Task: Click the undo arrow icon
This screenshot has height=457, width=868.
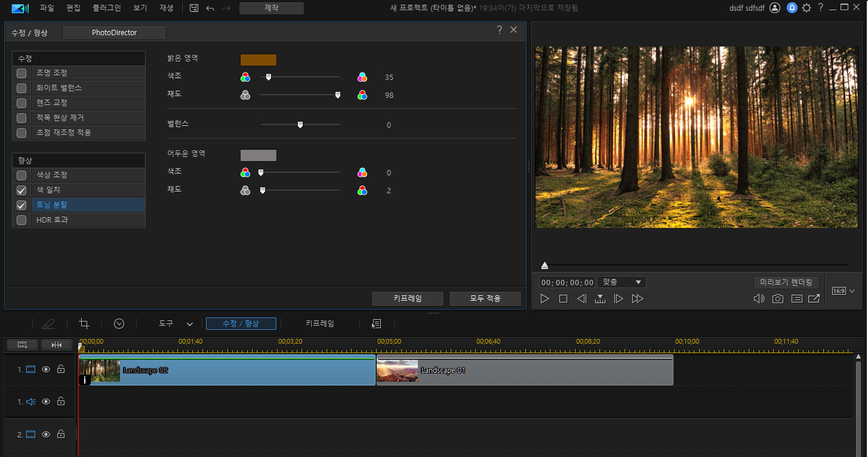Action: 210,8
